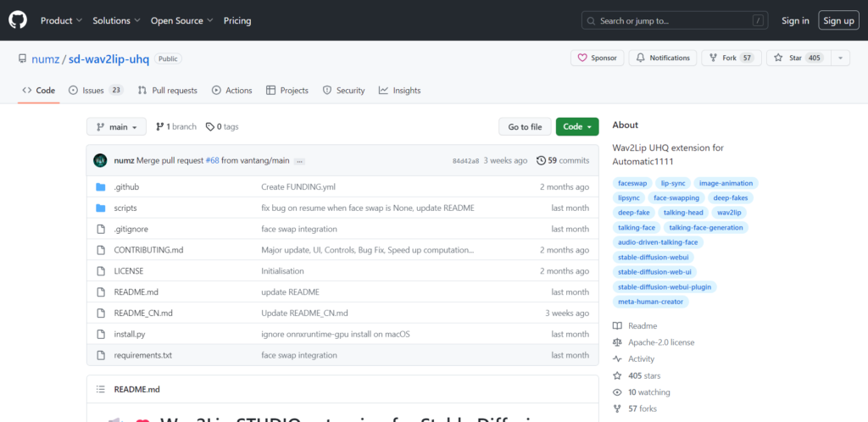868x422 pixels.
Task: View the 59 commits history
Action: [x=563, y=160]
